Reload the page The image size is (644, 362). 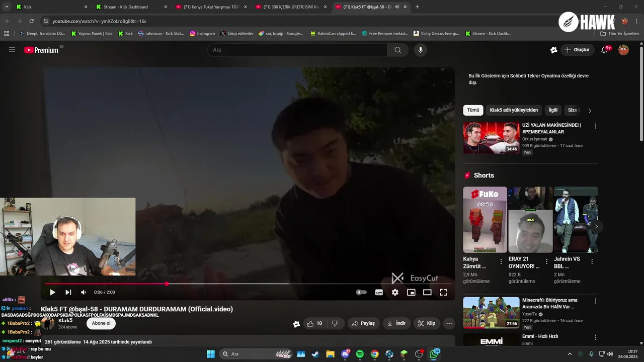coord(31,21)
